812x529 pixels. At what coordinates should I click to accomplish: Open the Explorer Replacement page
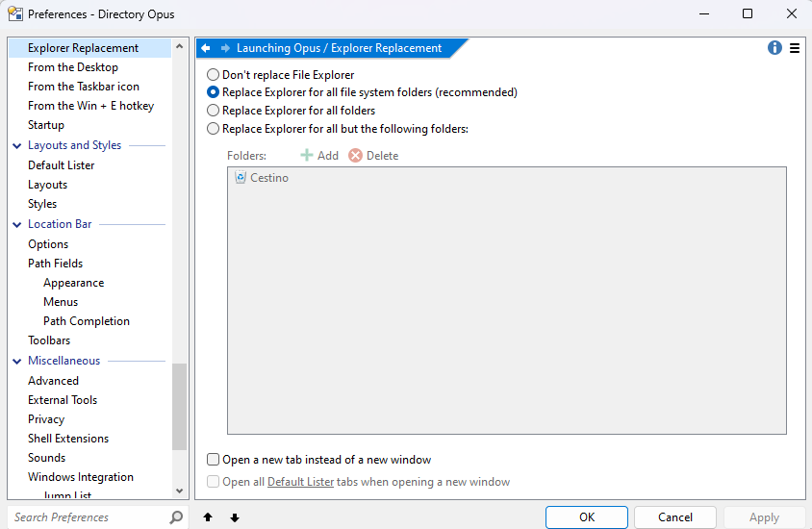pos(89,48)
